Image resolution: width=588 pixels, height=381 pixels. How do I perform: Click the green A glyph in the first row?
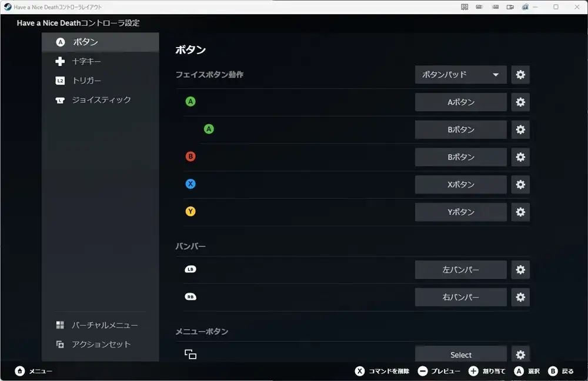pyautogui.click(x=191, y=101)
